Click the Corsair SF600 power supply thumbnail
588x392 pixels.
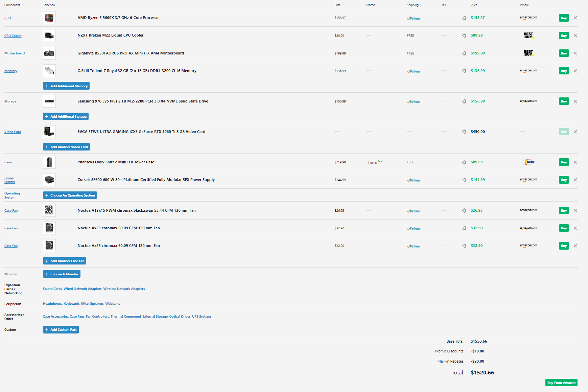tap(49, 180)
